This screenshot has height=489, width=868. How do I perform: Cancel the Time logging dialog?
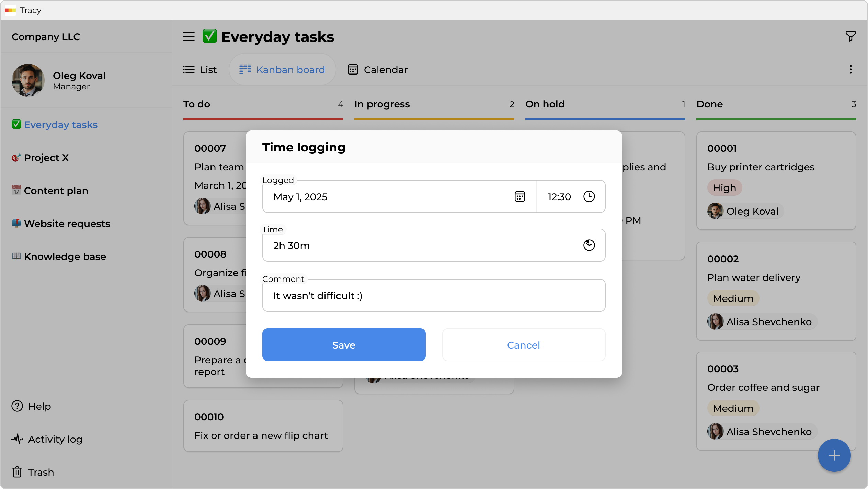523,345
